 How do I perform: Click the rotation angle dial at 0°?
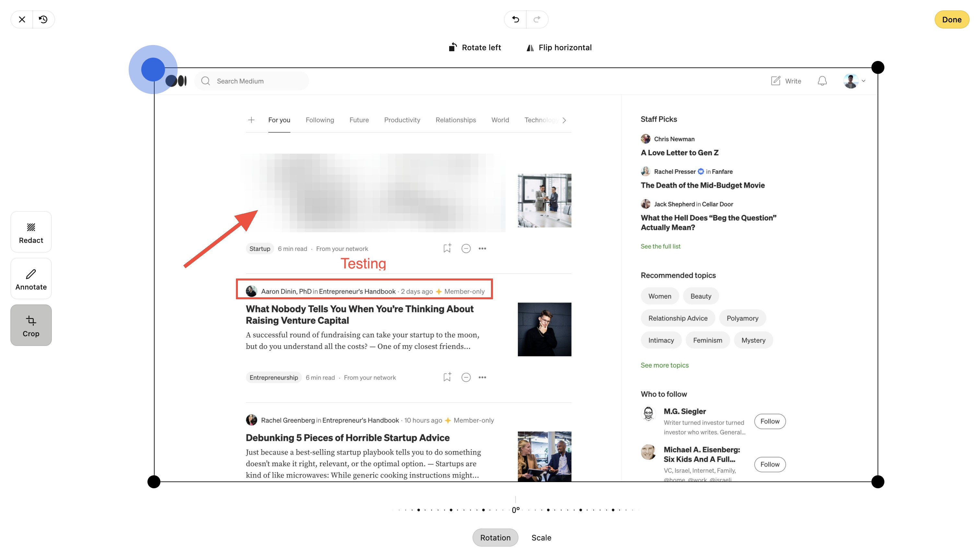(515, 510)
